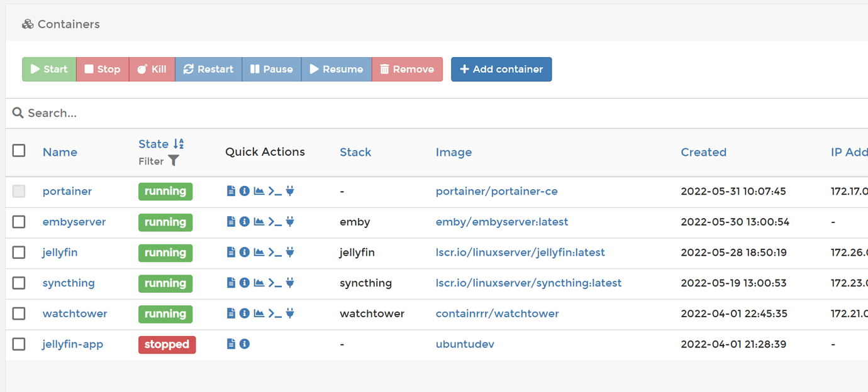Select all containers with header checkbox
The height and width of the screenshot is (392, 868).
pos(19,151)
